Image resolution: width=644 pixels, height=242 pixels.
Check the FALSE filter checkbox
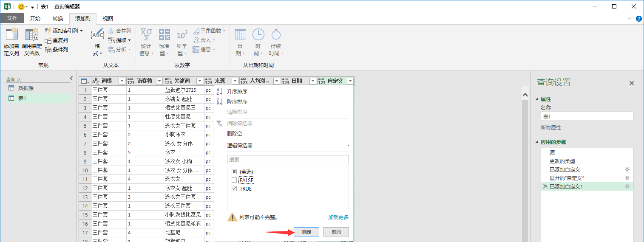click(x=234, y=180)
